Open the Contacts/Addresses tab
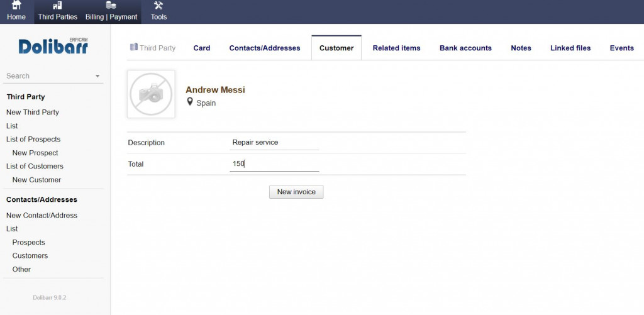This screenshot has width=644, height=315. pyautogui.click(x=265, y=48)
